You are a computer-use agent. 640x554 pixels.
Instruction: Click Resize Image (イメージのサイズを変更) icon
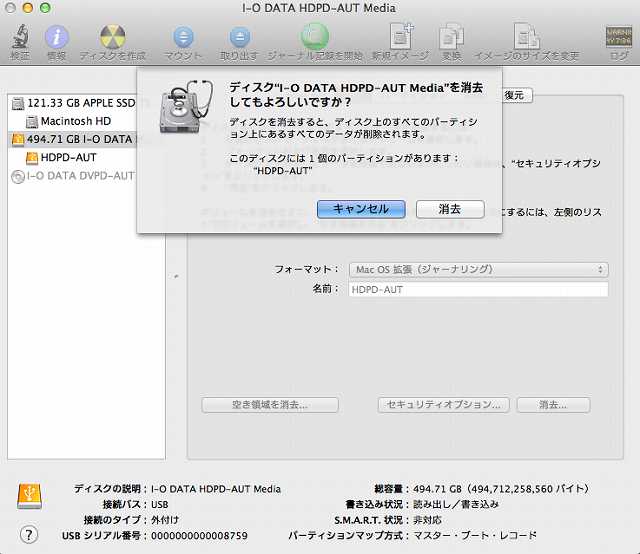click(x=527, y=37)
